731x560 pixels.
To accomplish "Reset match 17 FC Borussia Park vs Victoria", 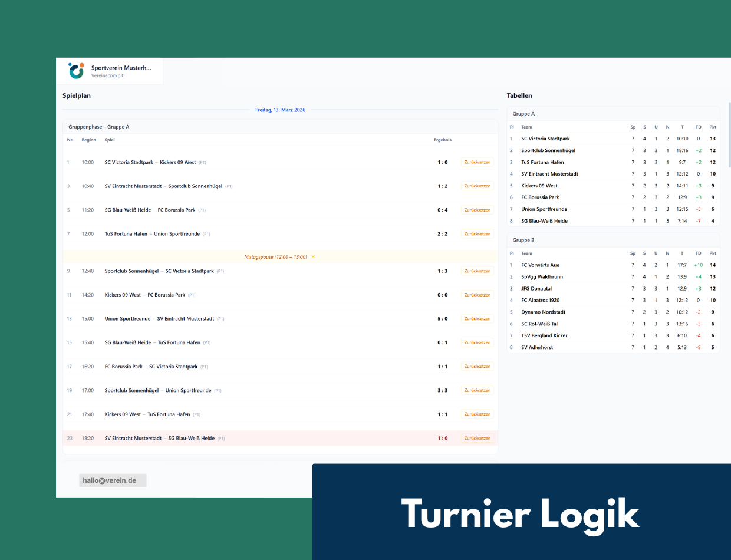I will (x=477, y=367).
